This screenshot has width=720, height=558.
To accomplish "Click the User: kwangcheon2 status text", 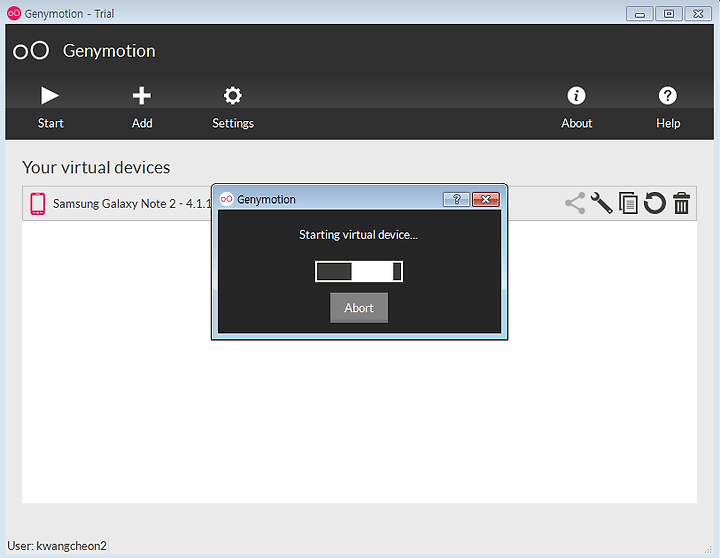I will tap(57, 546).
